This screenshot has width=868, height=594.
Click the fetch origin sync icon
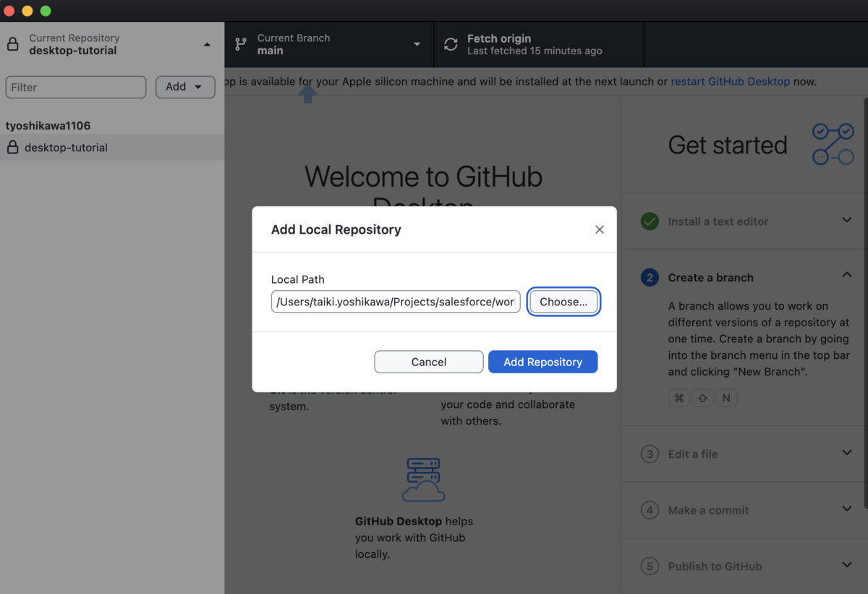coord(451,45)
